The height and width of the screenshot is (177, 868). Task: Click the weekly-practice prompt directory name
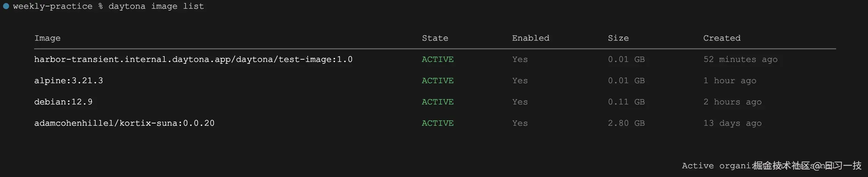52,6
